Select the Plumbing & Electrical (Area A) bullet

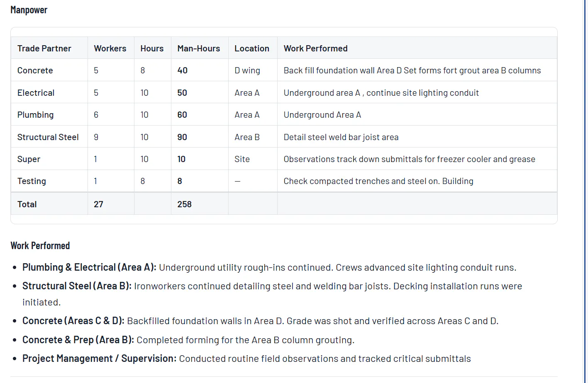coord(269,267)
